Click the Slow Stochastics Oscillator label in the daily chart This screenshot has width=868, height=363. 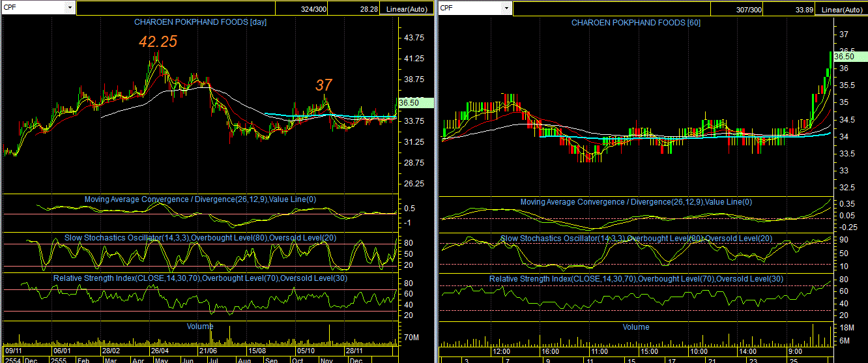200,238
